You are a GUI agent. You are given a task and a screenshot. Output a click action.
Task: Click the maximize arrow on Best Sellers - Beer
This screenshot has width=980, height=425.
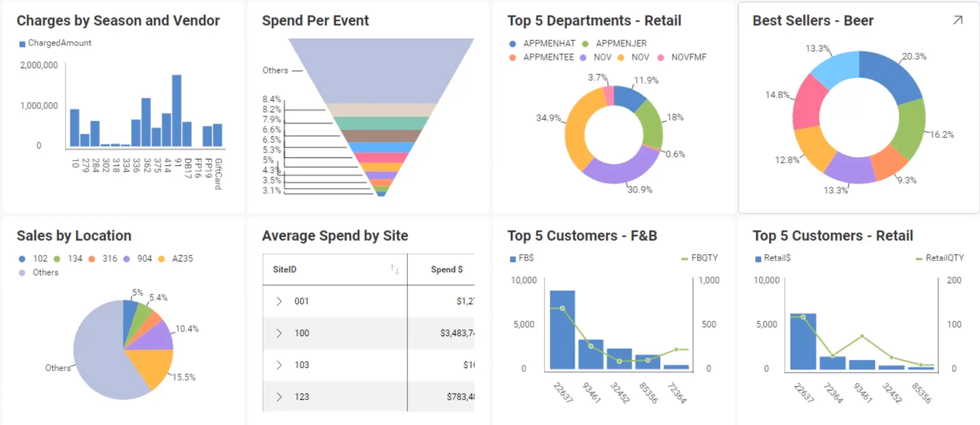tap(958, 20)
